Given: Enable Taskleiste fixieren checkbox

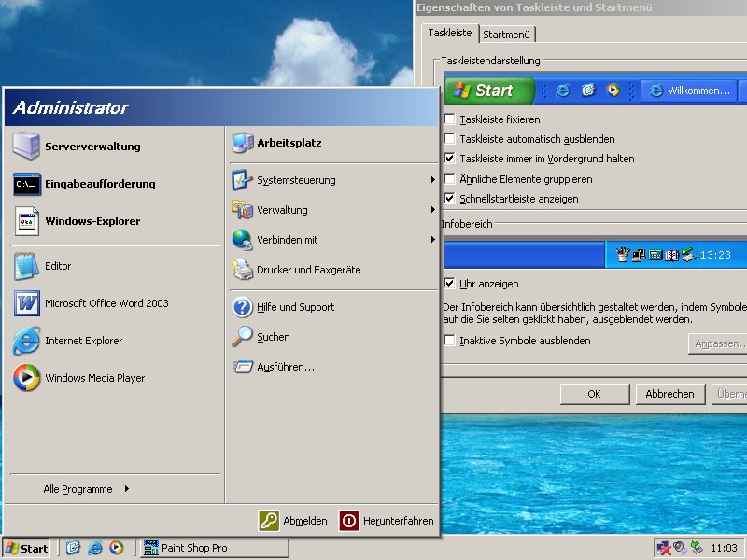Looking at the screenshot, I should pyautogui.click(x=451, y=119).
